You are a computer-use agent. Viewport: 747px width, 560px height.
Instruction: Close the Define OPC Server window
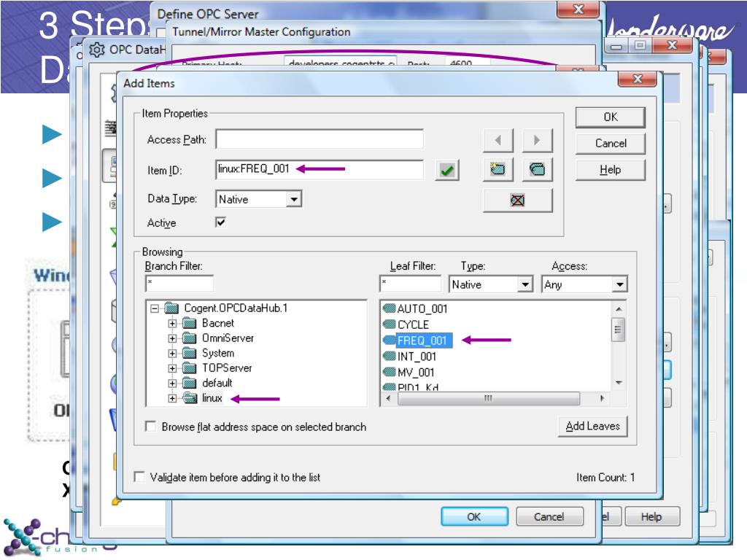[578, 9]
